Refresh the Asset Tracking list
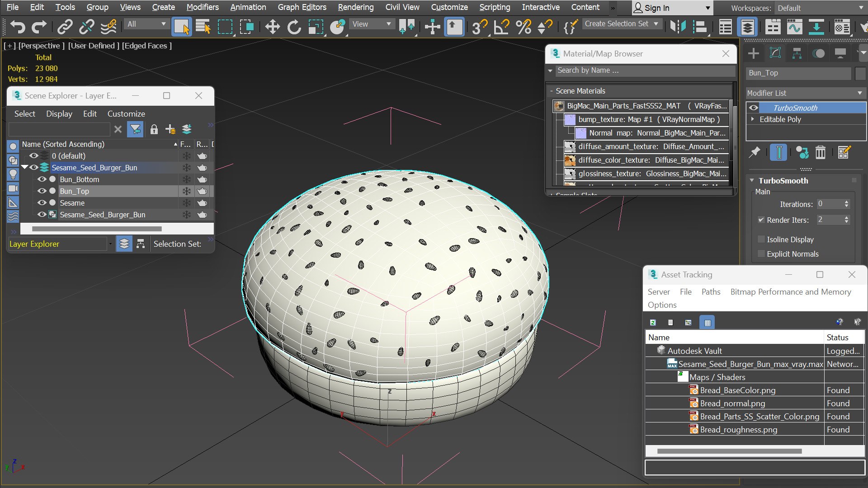The image size is (868, 488). coord(653,322)
